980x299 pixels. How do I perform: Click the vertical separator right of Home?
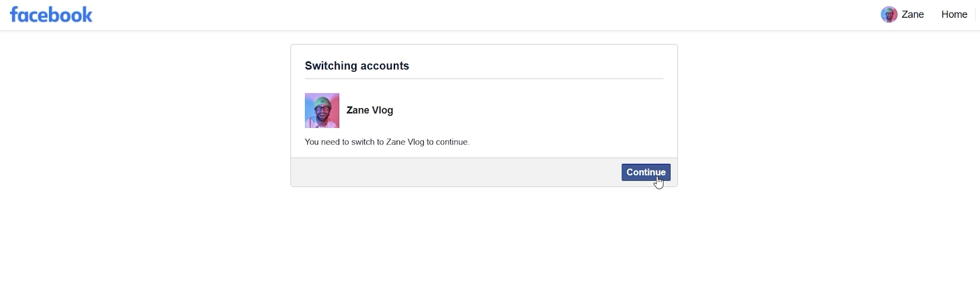point(975,14)
